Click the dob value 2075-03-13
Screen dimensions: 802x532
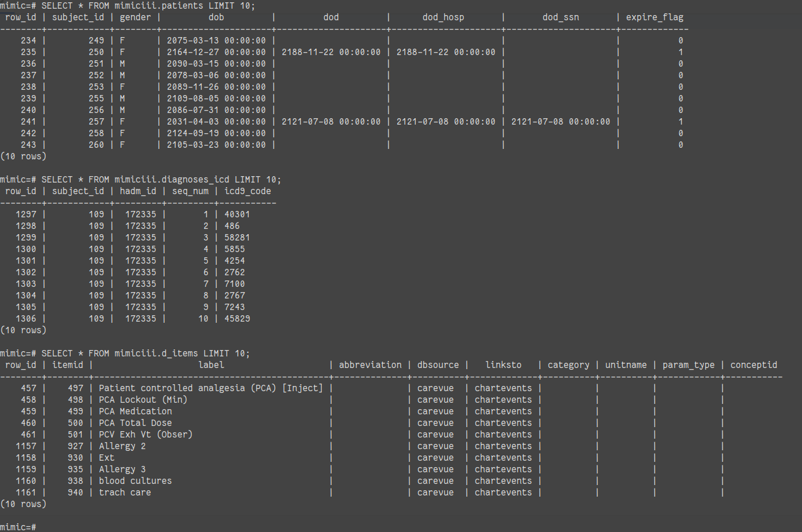216,41
